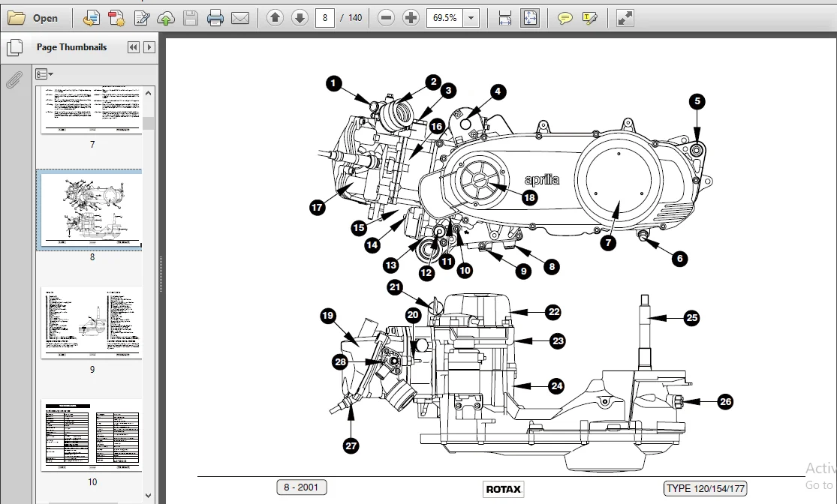
Task: Select page 9 thumbnail
Action: [92, 322]
